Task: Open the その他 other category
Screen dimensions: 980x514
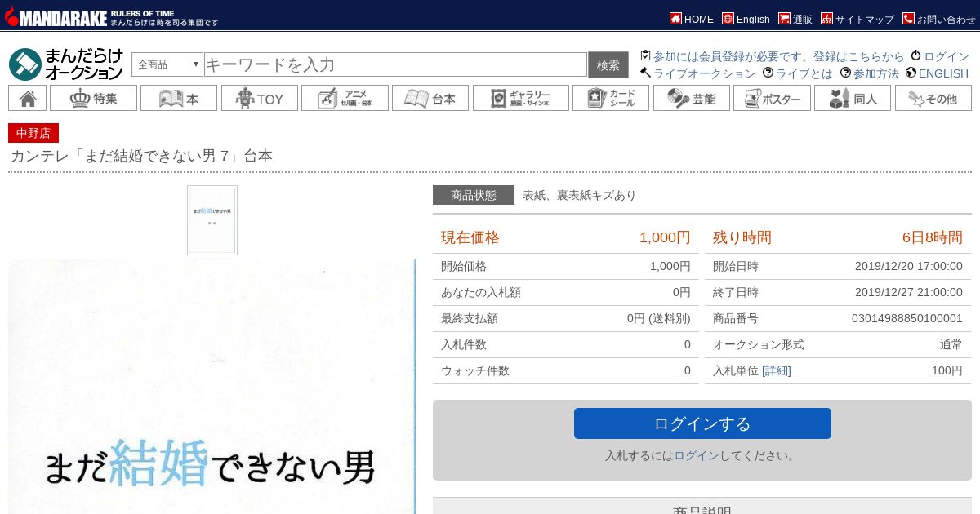Action: click(933, 98)
